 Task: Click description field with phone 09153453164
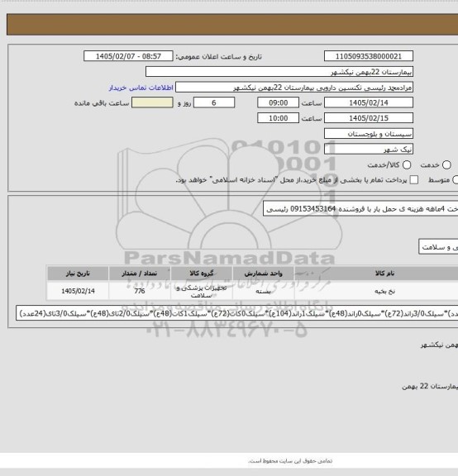click(x=360, y=209)
